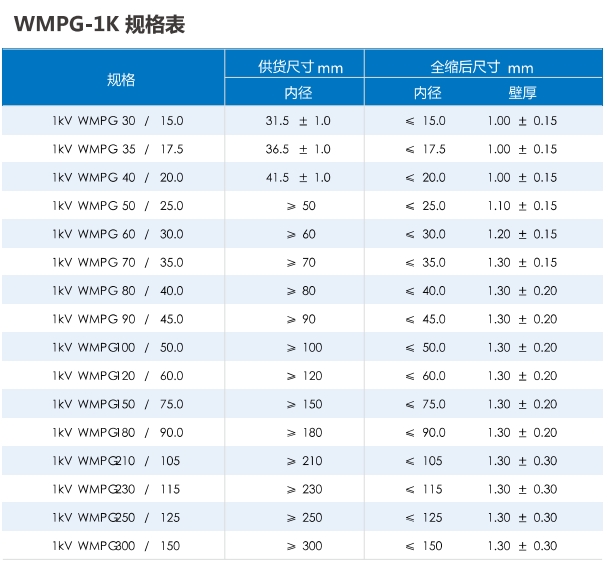Select wall thickness '1.20 ± 0.15'
This screenshot has height=577, width=610.
pos(522,234)
